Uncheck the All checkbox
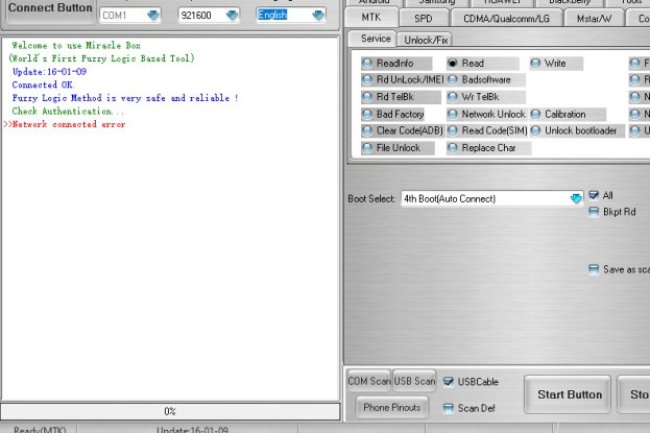The height and width of the screenshot is (433, 650). [594, 195]
